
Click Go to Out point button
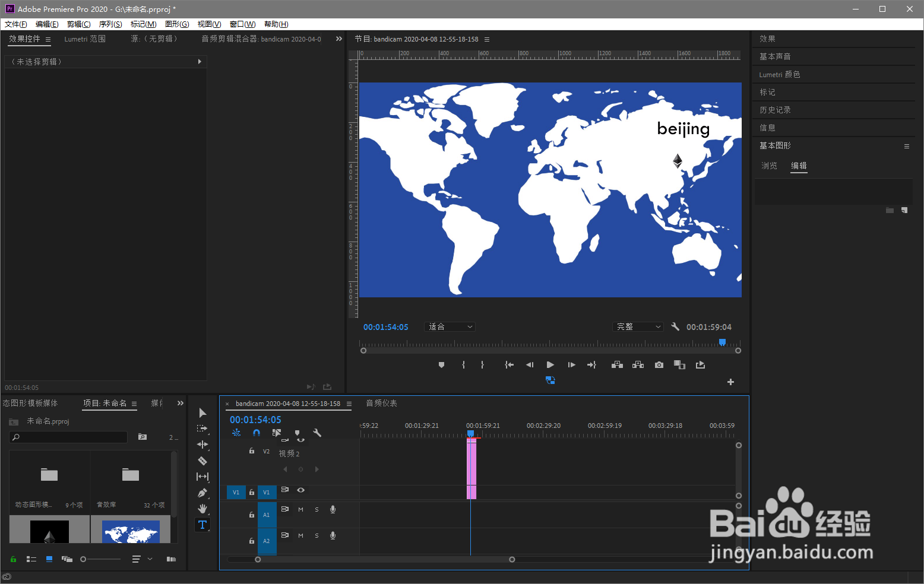[591, 365]
